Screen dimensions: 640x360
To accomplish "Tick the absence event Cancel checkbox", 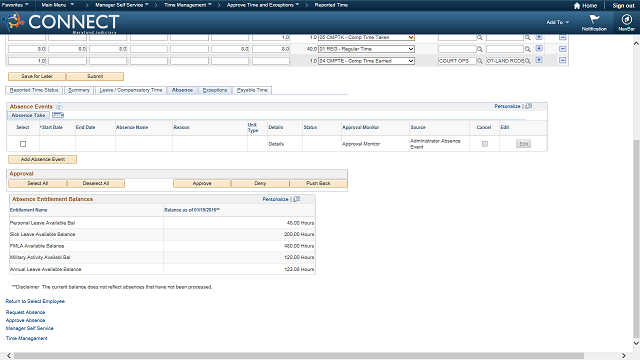I will (484, 144).
